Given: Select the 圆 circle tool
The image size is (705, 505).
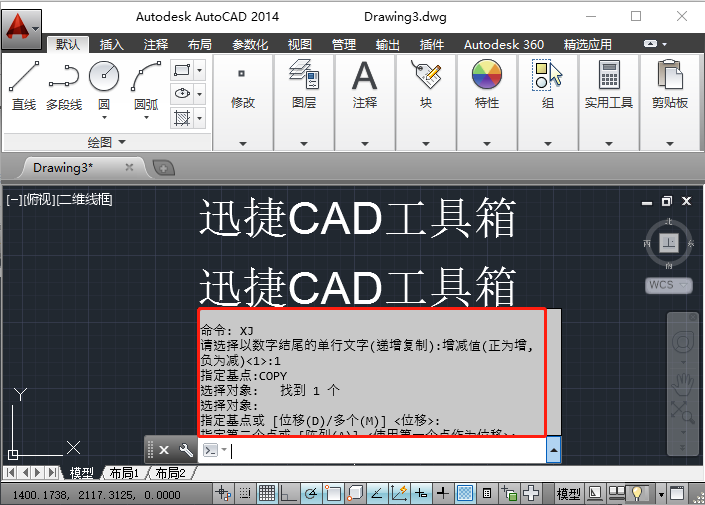Looking at the screenshot, I should click(104, 85).
